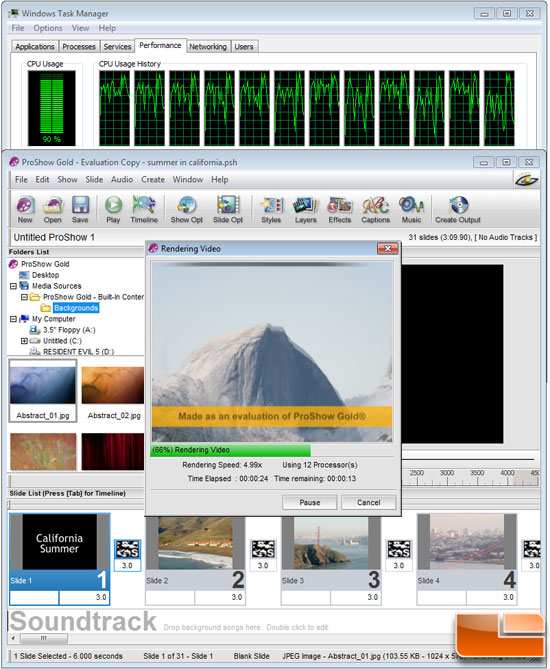Collapse the Media Sources tree node
The image size is (550, 669).
13,286
